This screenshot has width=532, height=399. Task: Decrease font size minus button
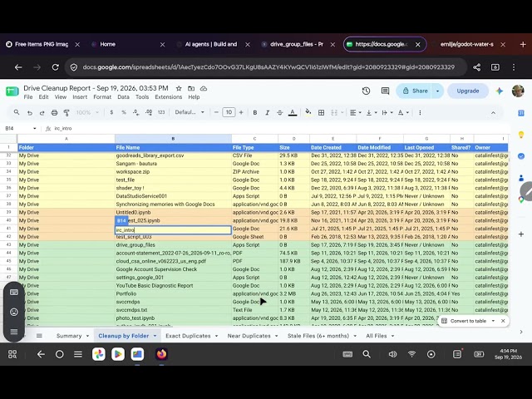coord(216,112)
